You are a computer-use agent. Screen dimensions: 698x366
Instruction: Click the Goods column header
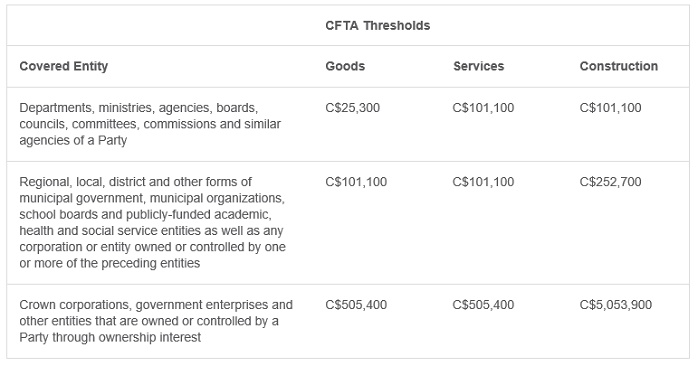[x=345, y=66]
